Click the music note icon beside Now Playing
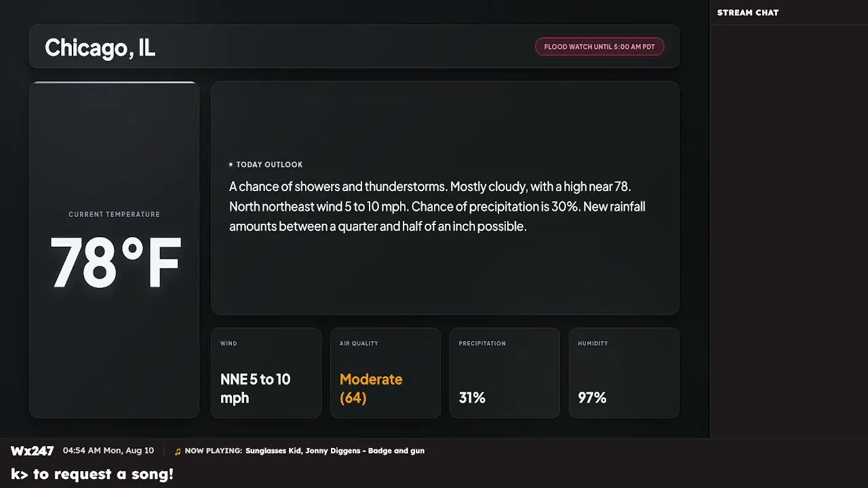 point(178,451)
